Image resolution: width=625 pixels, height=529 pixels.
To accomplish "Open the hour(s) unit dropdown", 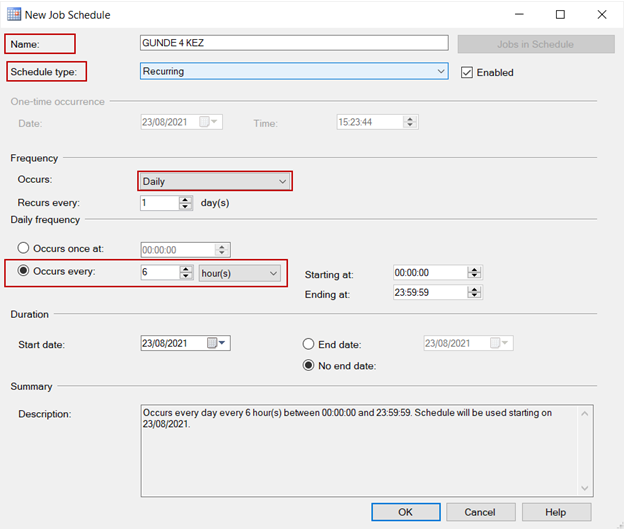I will tap(239, 273).
